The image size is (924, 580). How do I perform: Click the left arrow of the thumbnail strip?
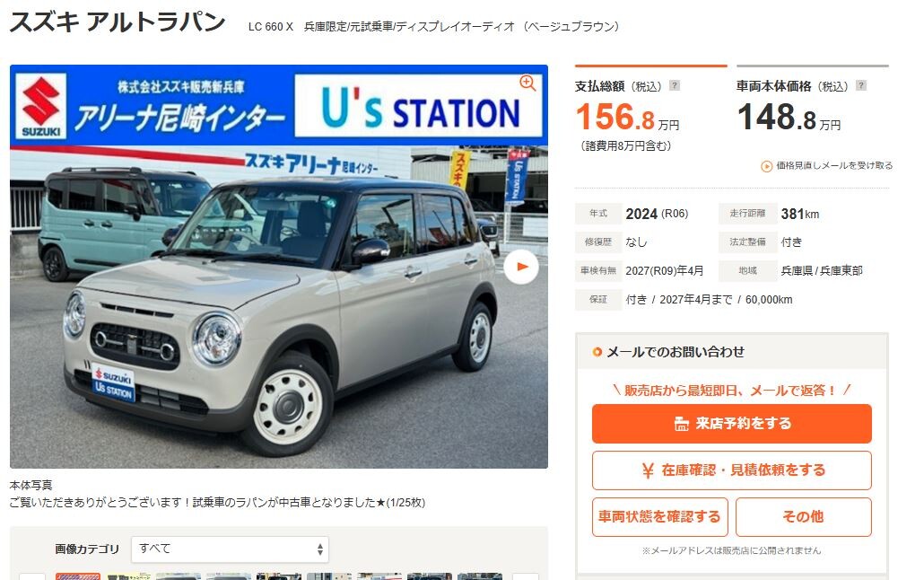point(32,576)
